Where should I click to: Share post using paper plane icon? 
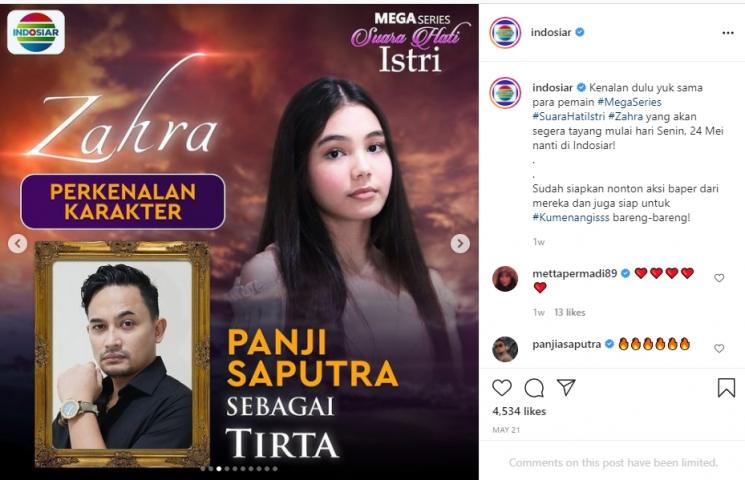click(566, 387)
